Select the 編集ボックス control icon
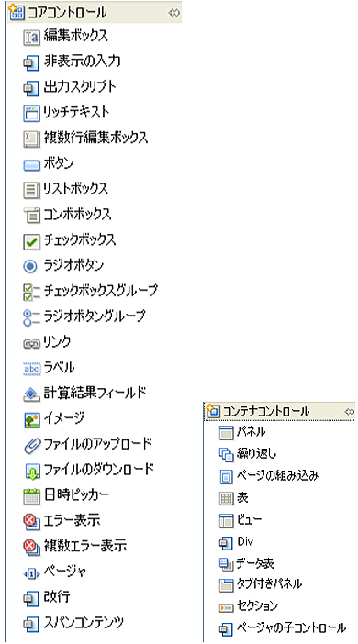The image size is (358, 644). tap(31, 37)
